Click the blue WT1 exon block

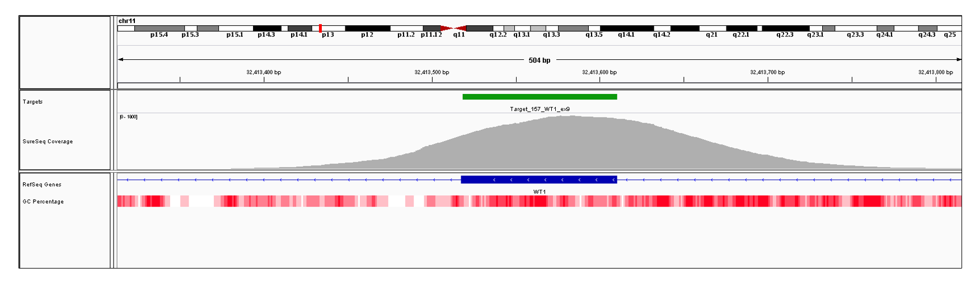click(539, 180)
